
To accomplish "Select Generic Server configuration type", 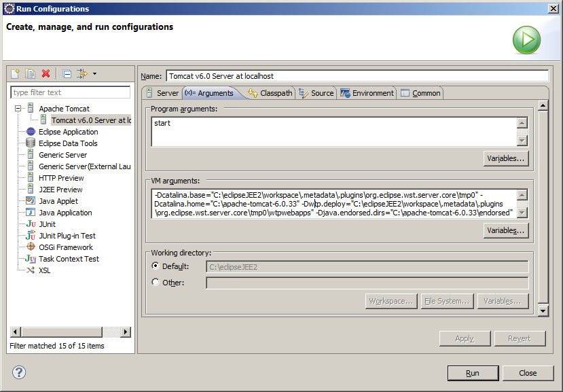I will coord(63,155).
